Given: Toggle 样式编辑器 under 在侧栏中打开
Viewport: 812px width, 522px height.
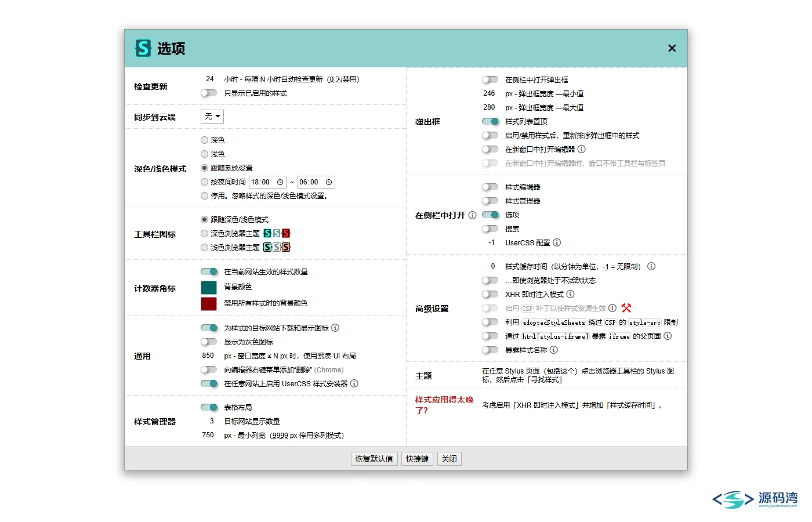Looking at the screenshot, I should (x=490, y=187).
